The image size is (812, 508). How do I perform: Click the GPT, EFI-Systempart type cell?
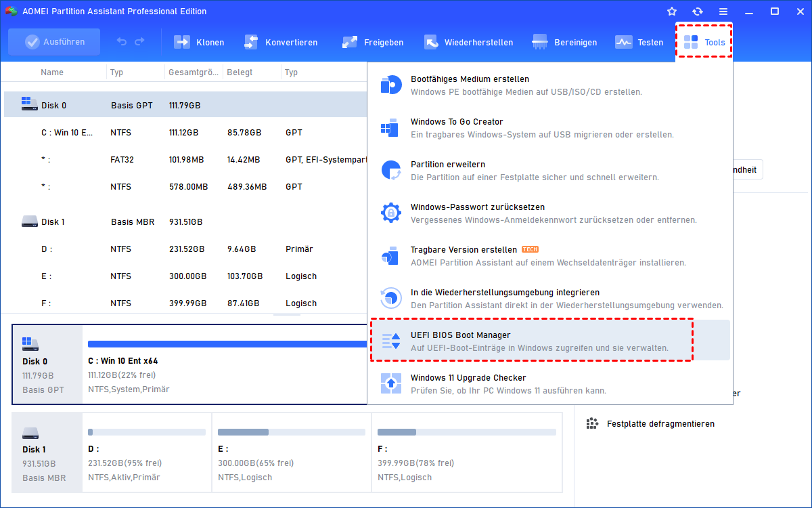click(325, 160)
